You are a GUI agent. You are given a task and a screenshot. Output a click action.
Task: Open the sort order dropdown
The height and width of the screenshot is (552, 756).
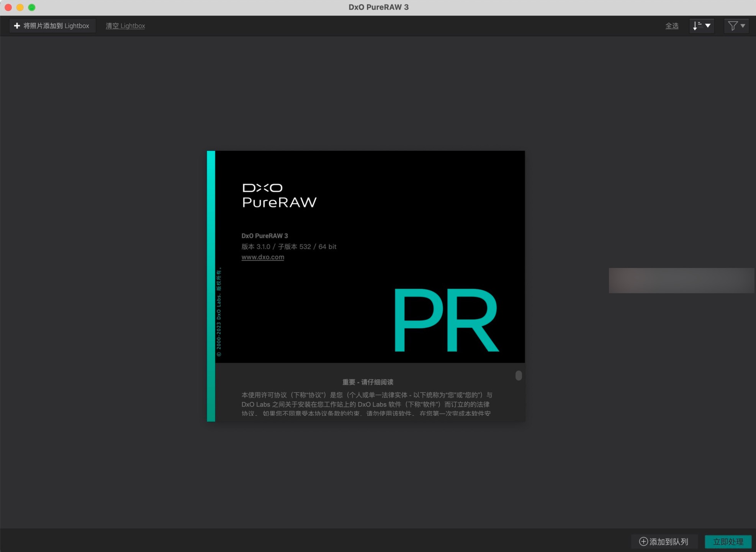(x=702, y=26)
